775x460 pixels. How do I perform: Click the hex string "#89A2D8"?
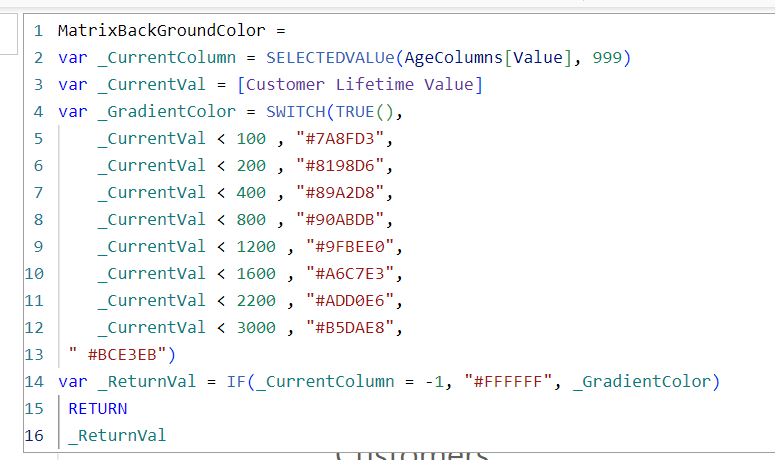click(x=340, y=192)
